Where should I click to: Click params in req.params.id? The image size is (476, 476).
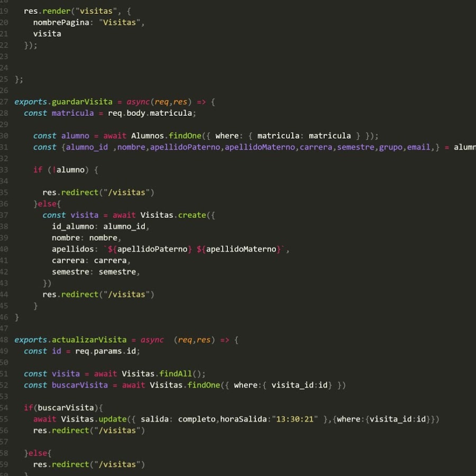108,351
